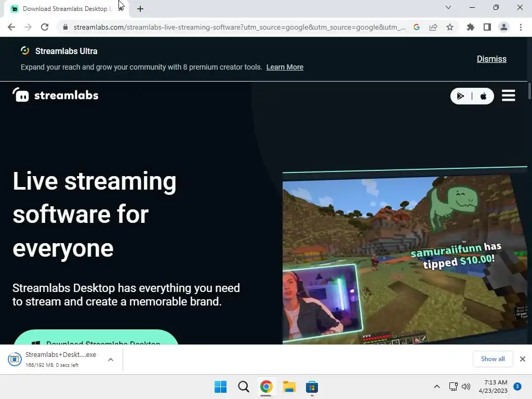Open notification center badge
The image size is (532, 399).
click(x=517, y=387)
